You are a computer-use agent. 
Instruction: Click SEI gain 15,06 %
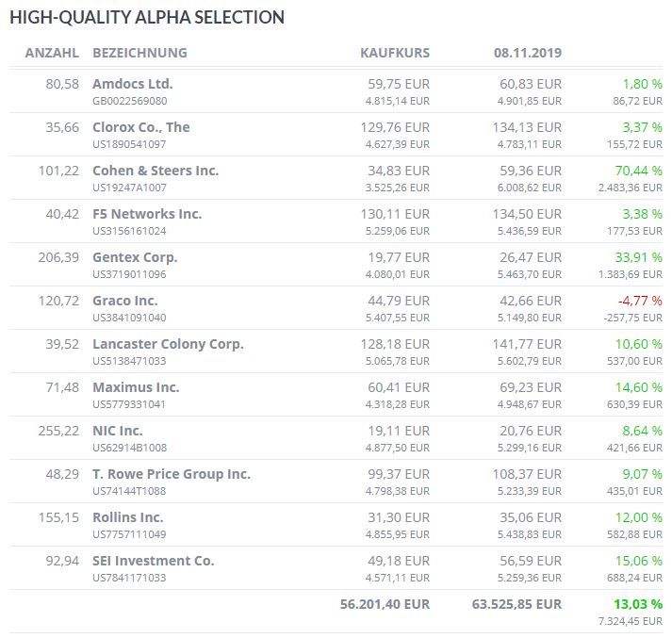pos(639,561)
